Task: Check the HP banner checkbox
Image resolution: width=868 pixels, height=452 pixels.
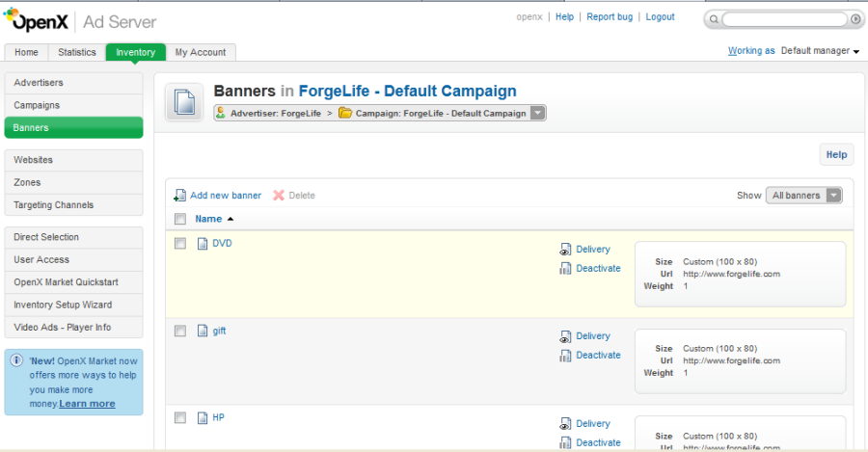Action: tap(180, 417)
